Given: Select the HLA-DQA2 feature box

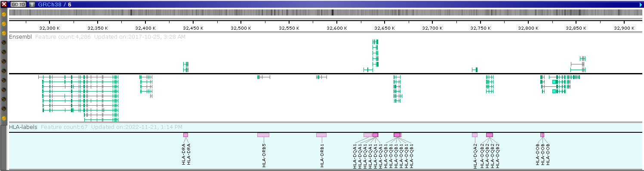Looking at the screenshot, I should click(x=475, y=135).
